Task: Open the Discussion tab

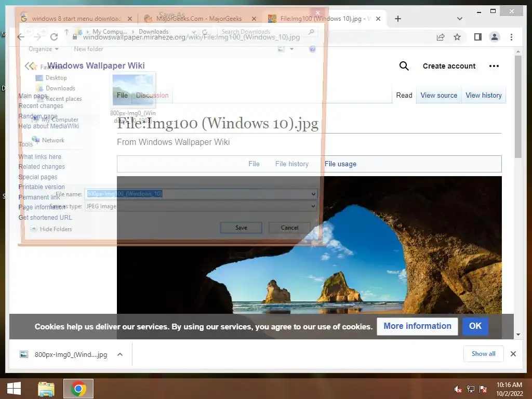Action: (x=152, y=96)
